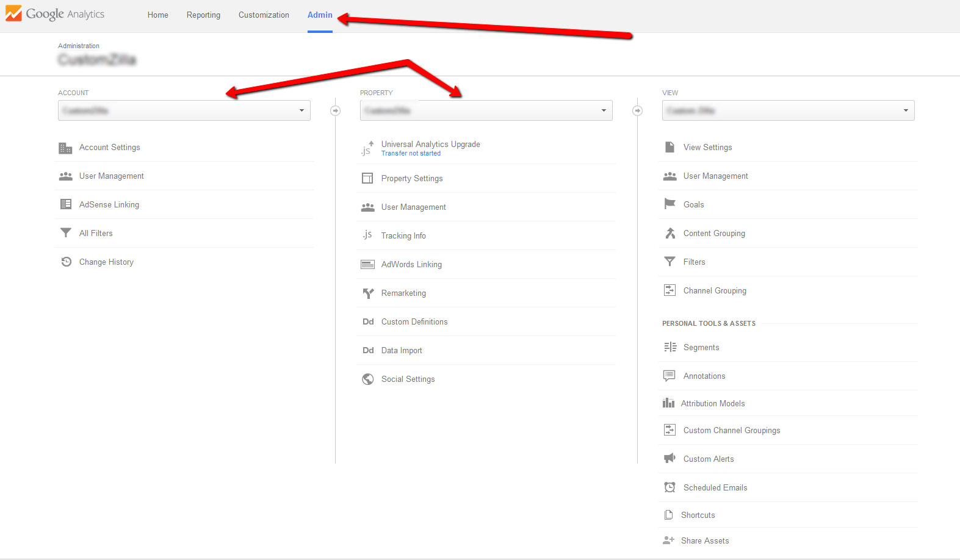Open the View selector dropdown
The height and width of the screenshot is (560, 960).
pyautogui.click(x=788, y=110)
